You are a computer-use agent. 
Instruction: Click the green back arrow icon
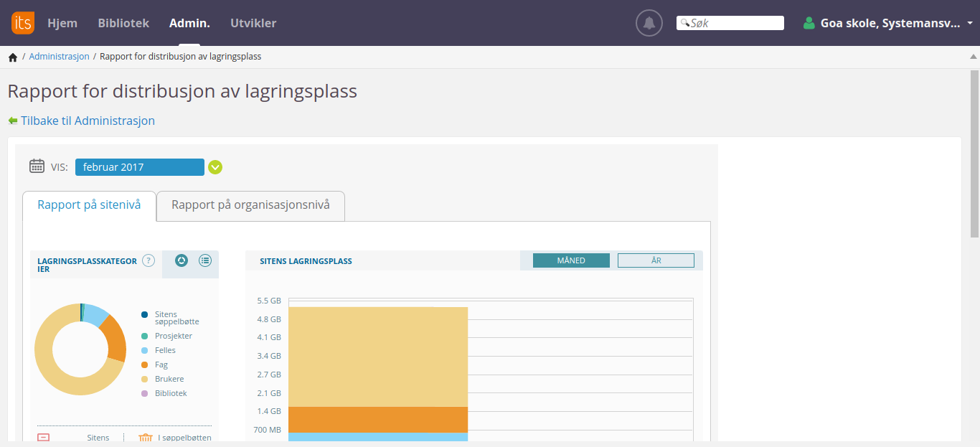pyautogui.click(x=13, y=121)
